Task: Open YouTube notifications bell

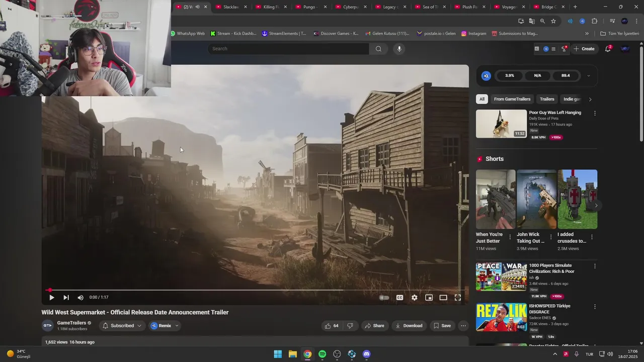Action: click(x=608, y=49)
